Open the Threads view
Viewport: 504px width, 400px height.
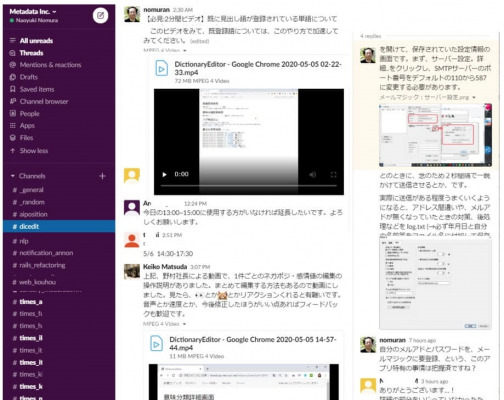[31, 53]
